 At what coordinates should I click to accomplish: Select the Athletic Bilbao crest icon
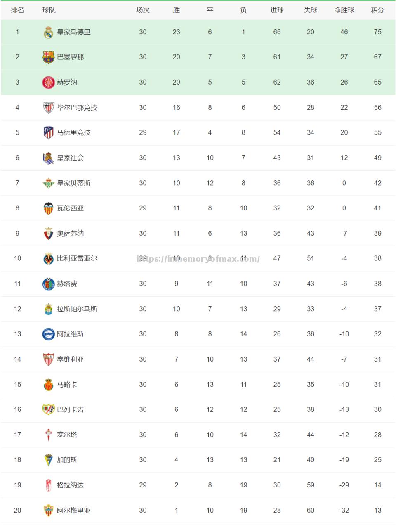coord(48,108)
